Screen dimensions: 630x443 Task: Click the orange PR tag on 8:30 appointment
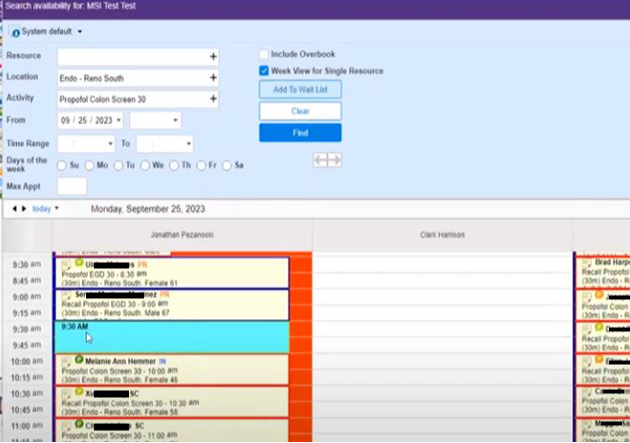coord(142,265)
